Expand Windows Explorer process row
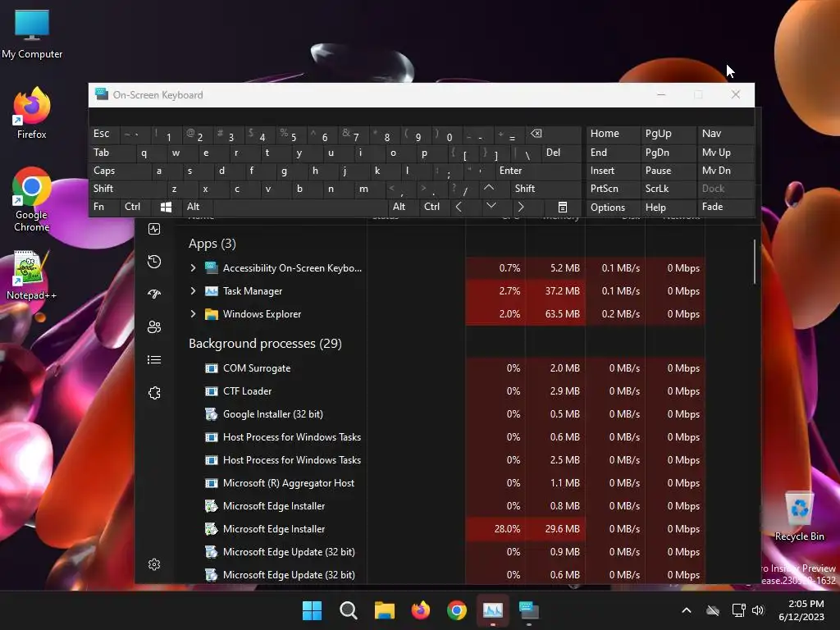 pos(193,314)
